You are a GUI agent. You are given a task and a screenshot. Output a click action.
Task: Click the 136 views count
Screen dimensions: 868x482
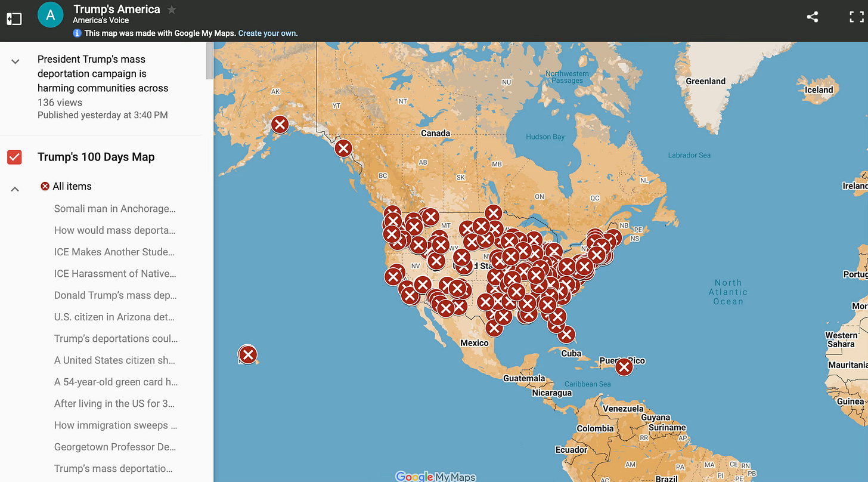point(60,103)
